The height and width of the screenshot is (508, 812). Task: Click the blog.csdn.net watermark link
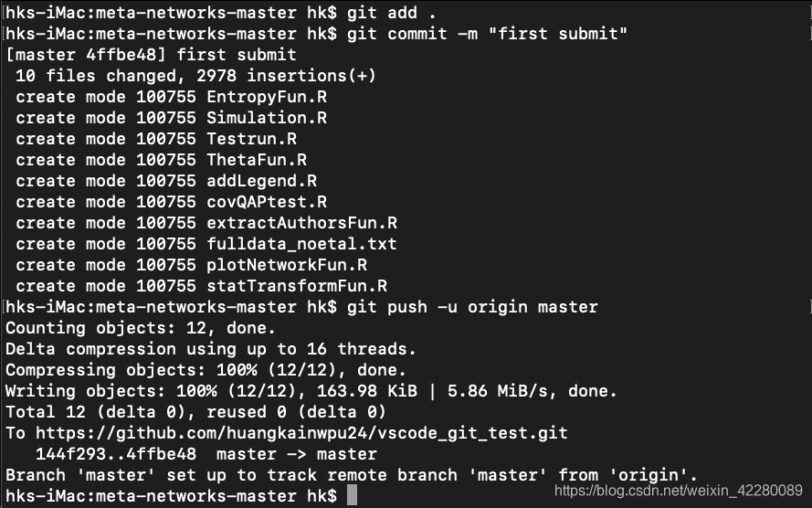[x=679, y=490]
